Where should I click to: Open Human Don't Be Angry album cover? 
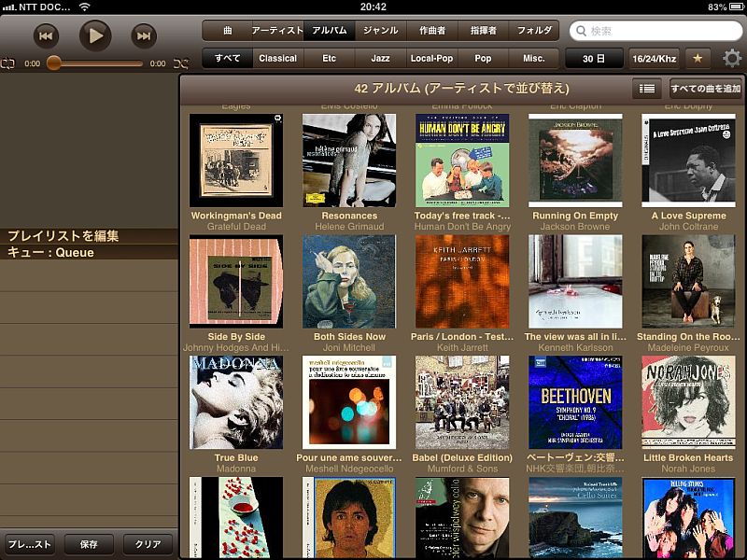coord(462,161)
